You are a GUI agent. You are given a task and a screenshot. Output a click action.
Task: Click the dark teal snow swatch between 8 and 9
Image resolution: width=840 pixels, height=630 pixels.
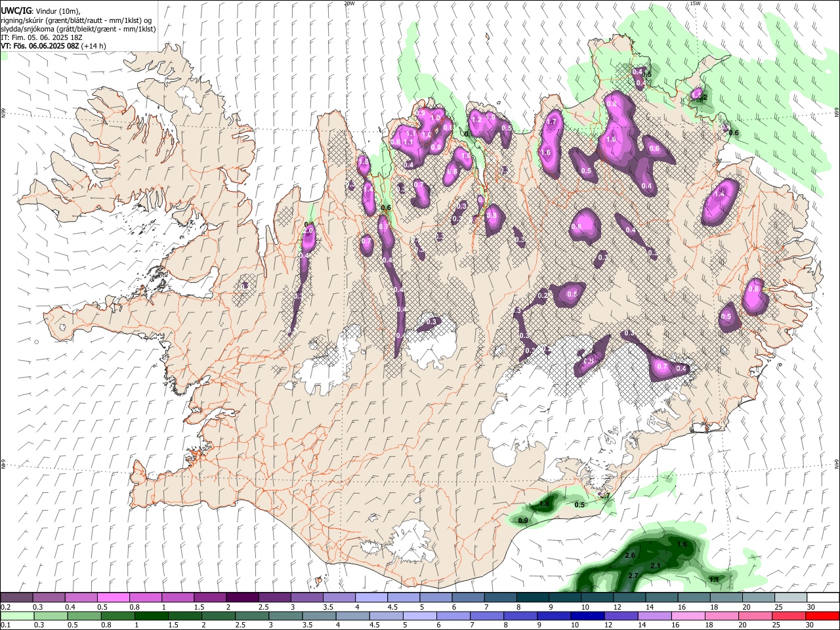tap(533, 598)
